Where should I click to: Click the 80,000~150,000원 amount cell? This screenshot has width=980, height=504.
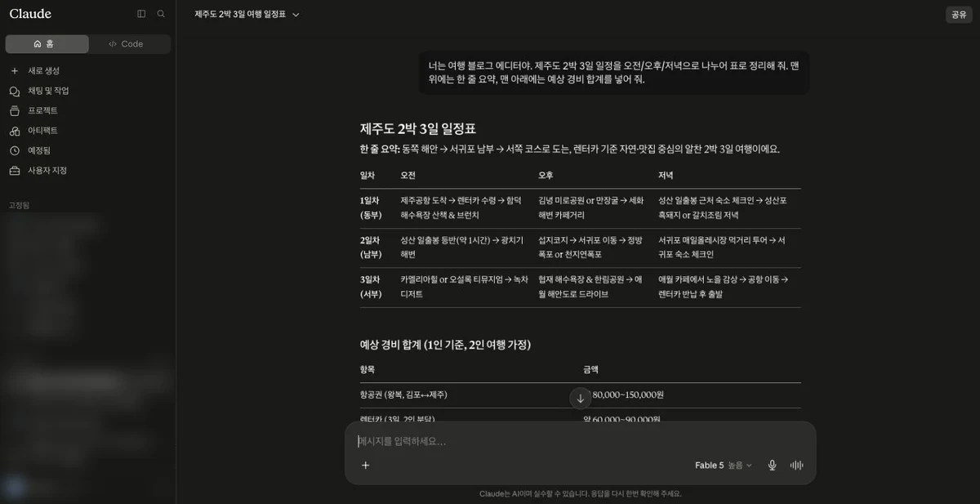tap(628, 395)
